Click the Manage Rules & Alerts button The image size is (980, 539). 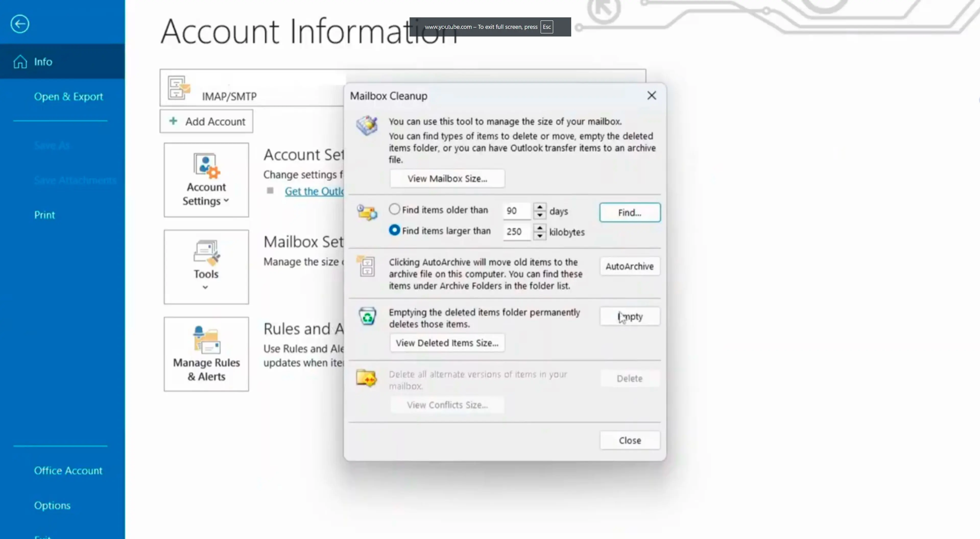tap(206, 354)
